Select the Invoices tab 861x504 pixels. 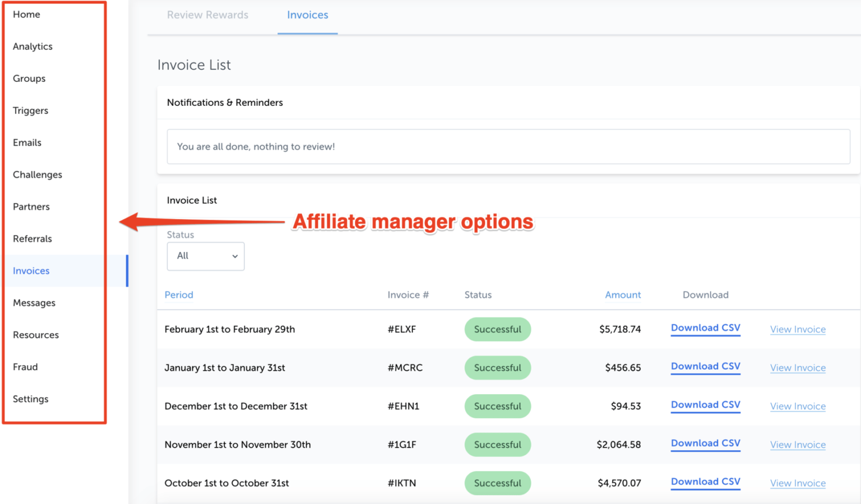click(307, 15)
